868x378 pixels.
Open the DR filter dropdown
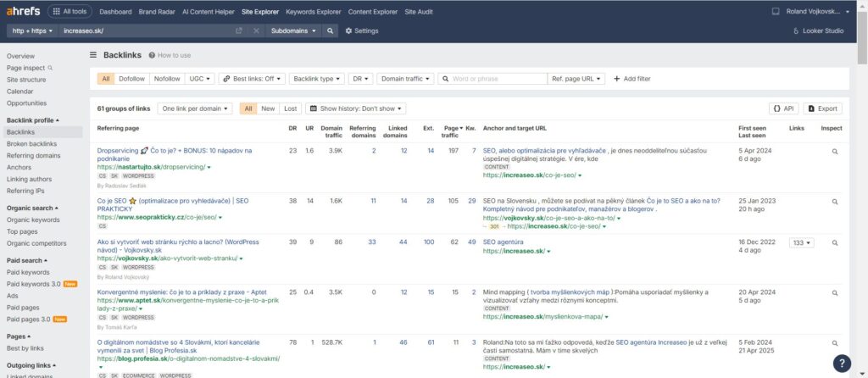click(x=360, y=79)
